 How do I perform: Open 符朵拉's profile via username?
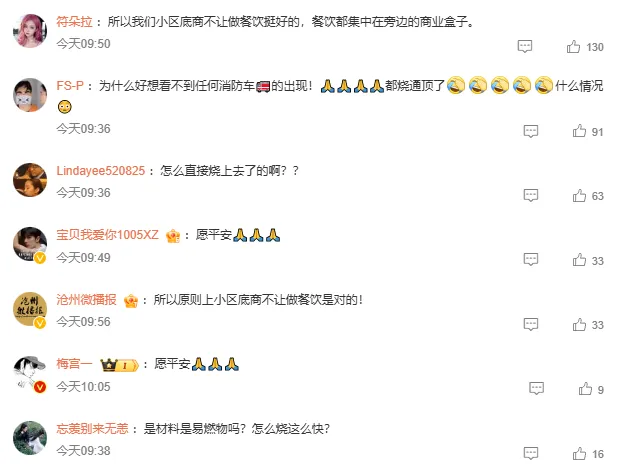74,21
